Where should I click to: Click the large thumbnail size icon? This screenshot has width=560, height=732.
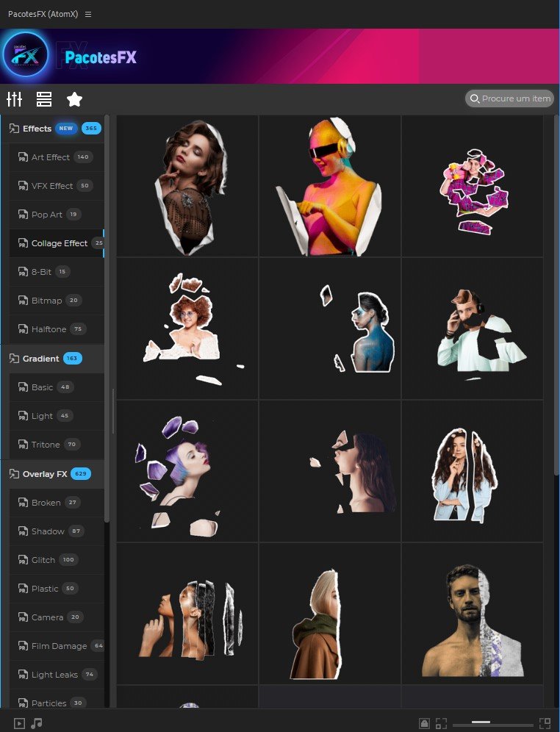545,723
